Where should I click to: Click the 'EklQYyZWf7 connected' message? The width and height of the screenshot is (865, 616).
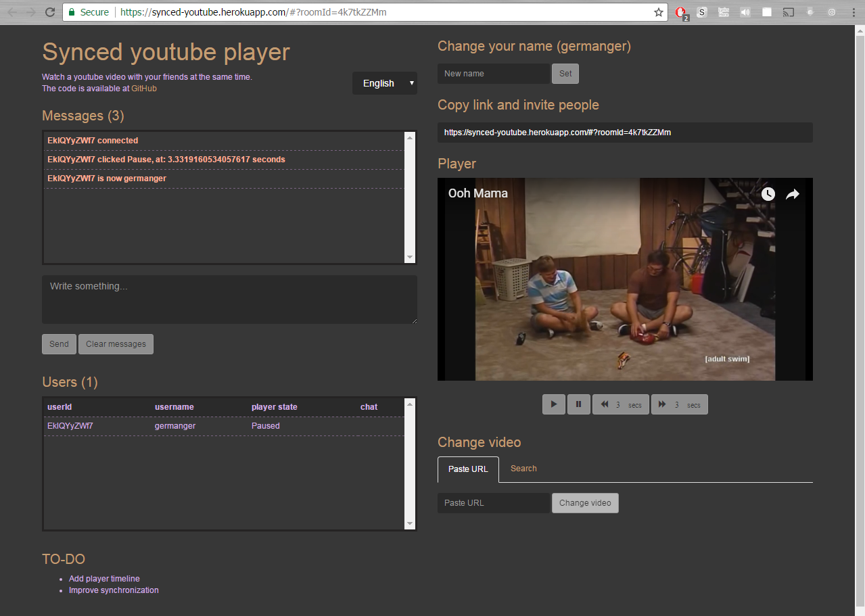click(x=93, y=141)
